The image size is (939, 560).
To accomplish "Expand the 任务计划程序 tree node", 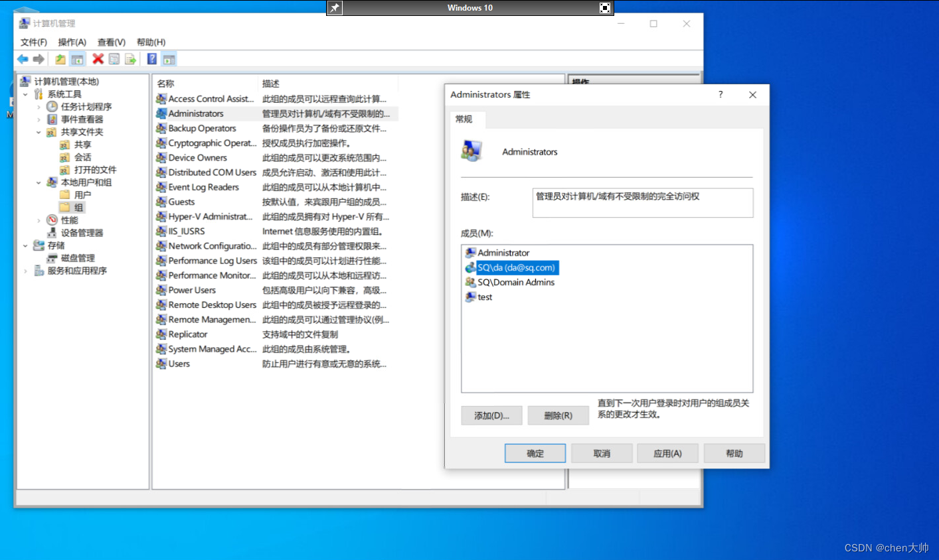I will 39,107.
